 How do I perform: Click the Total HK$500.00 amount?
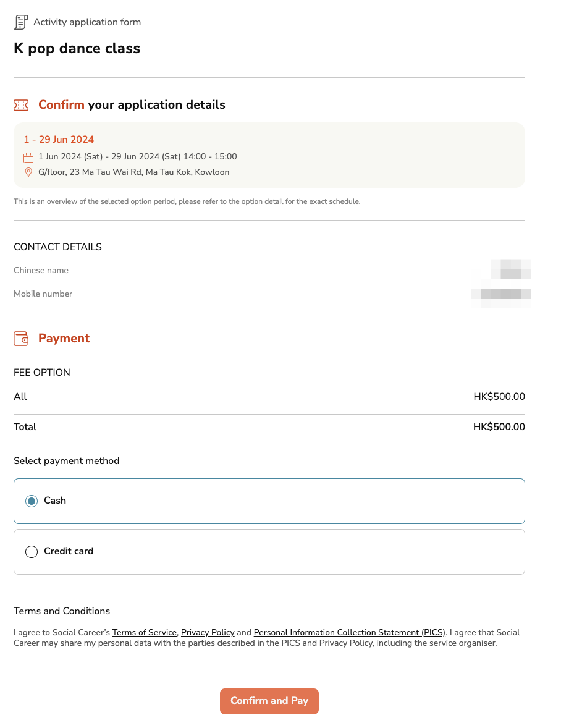(499, 427)
